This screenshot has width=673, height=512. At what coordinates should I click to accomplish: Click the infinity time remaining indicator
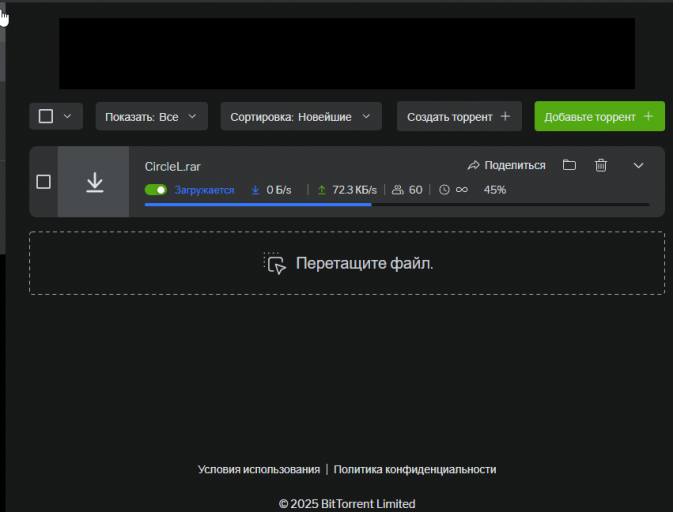point(461,190)
